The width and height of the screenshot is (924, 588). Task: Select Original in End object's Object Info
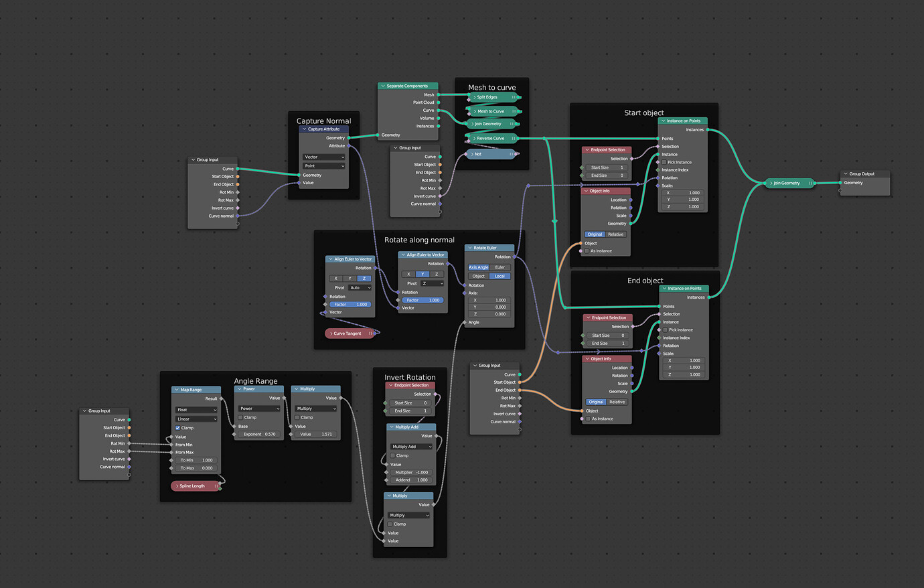tap(596, 402)
